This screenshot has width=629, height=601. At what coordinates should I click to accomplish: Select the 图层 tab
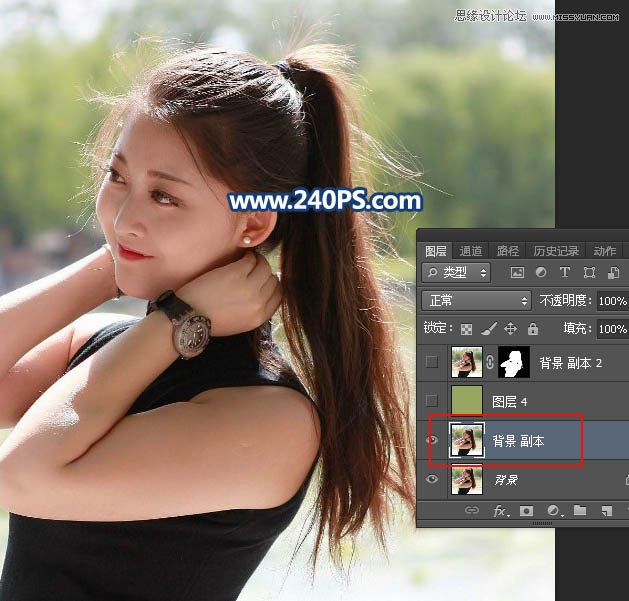coord(436,251)
